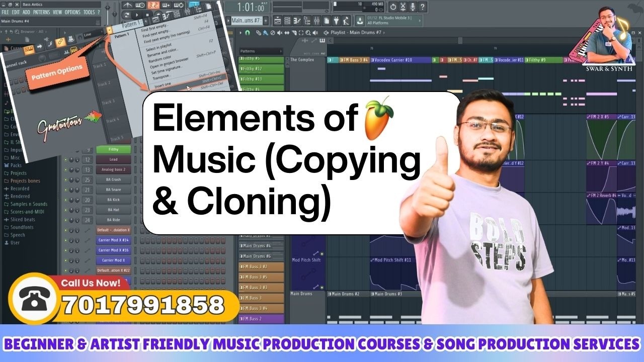The height and width of the screenshot is (362, 644).
Task: Mute the Lead channel using its green LED
Action: point(65,159)
